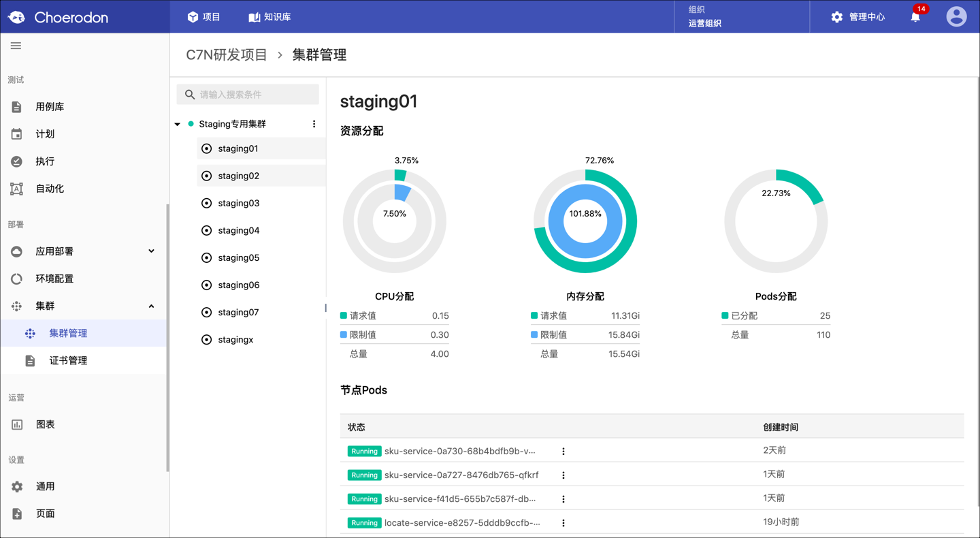Click the 执行 check-circle icon
980x538 pixels.
(17, 161)
